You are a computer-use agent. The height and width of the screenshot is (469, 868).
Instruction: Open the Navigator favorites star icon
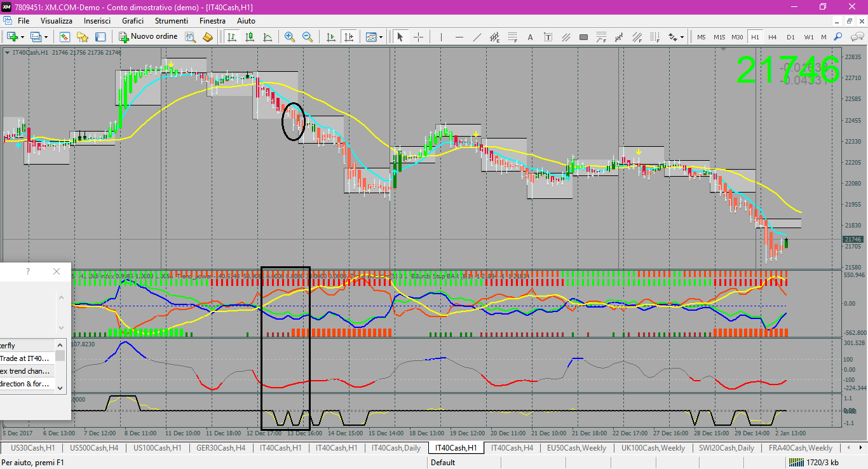83,37
